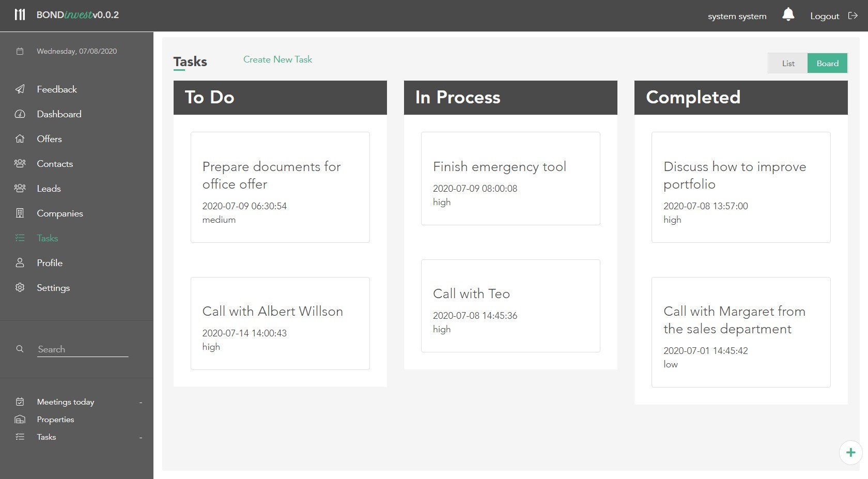
Task: Click the notification bell icon
Action: tap(788, 14)
